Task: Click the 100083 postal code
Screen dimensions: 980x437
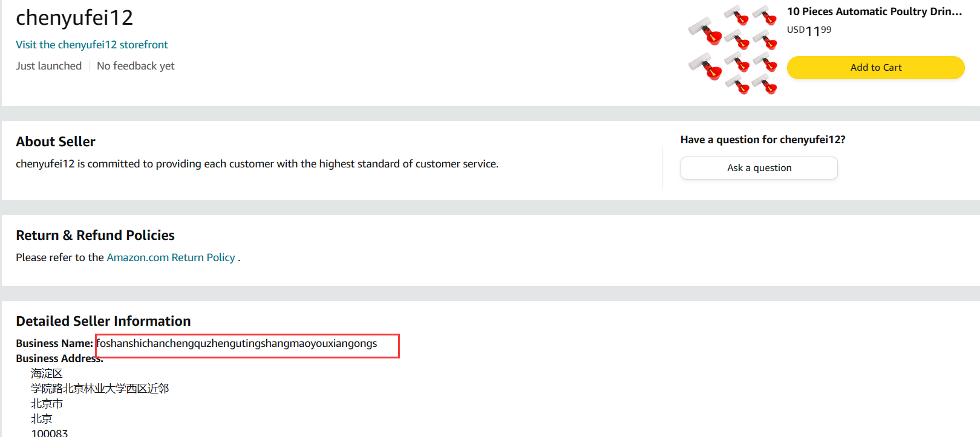Action: 50,433
